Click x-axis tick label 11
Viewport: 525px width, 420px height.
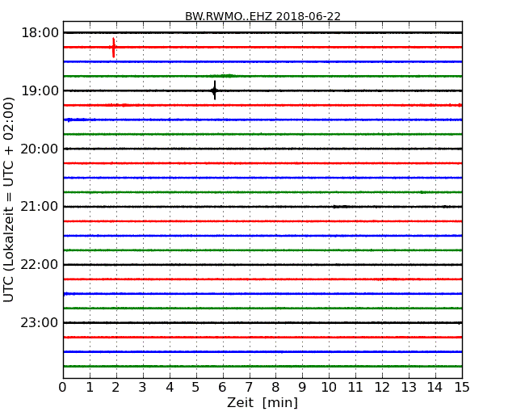tap(355, 387)
